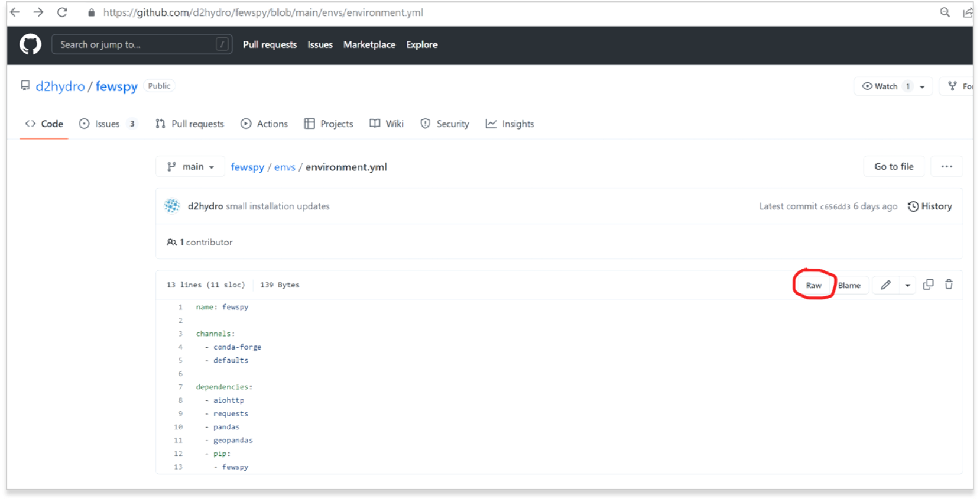Go back using the browser back arrow
Viewport: 980px width, 501px height.
coord(15,12)
